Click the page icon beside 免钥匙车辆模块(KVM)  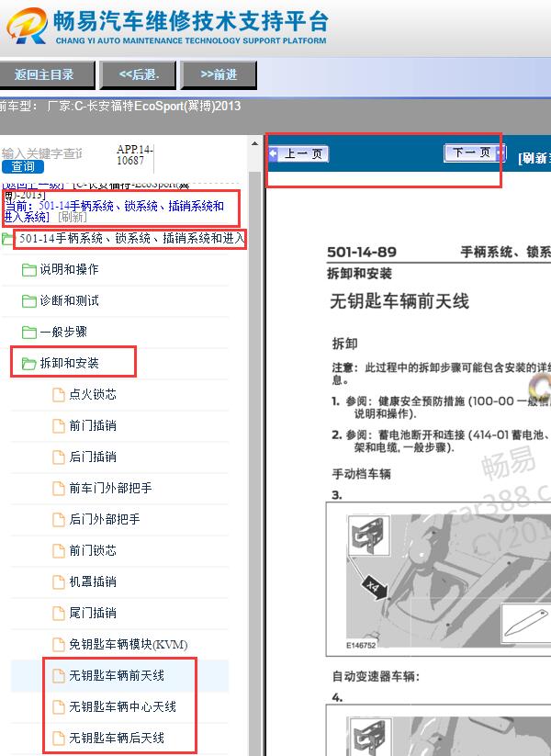[59, 645]
